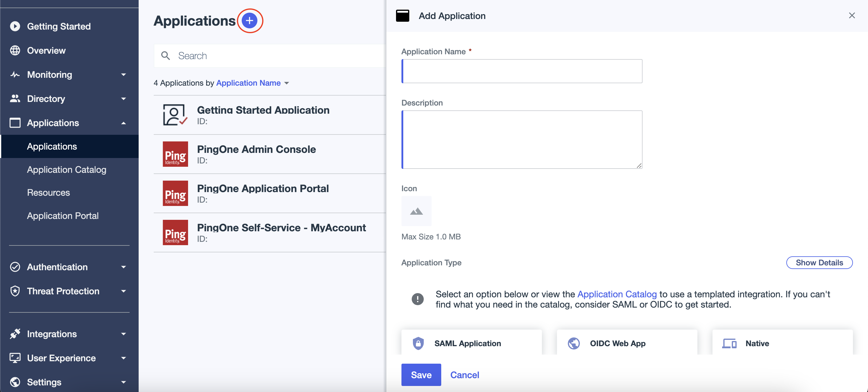Select the OIDC Web App option
The height and width of the screenshot is (392, 868).
[627, 343]
